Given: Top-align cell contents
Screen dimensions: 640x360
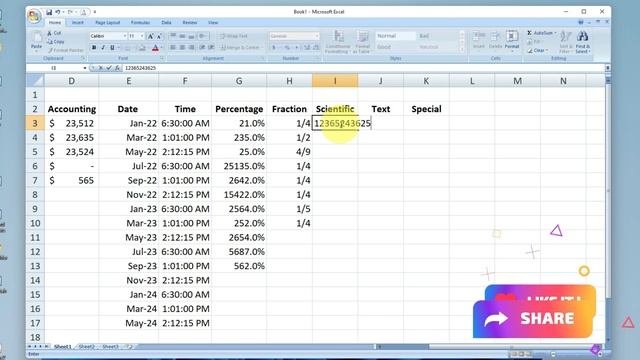Looking at the screenshot, I should pos(173,36).
